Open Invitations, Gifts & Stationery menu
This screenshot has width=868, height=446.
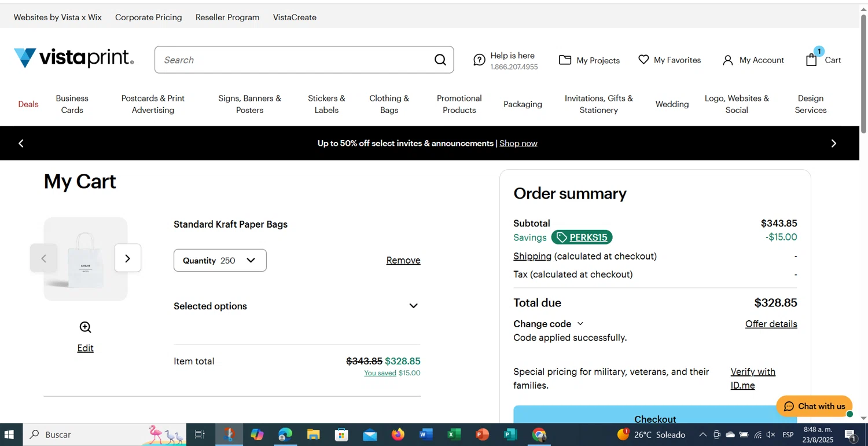(x=599, y=104)
